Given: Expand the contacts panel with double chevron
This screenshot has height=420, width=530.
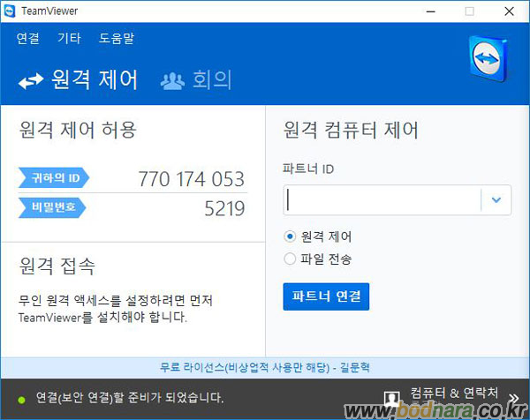Looking at the screenshot, I should pyautogui.click(x=514, y=398).
